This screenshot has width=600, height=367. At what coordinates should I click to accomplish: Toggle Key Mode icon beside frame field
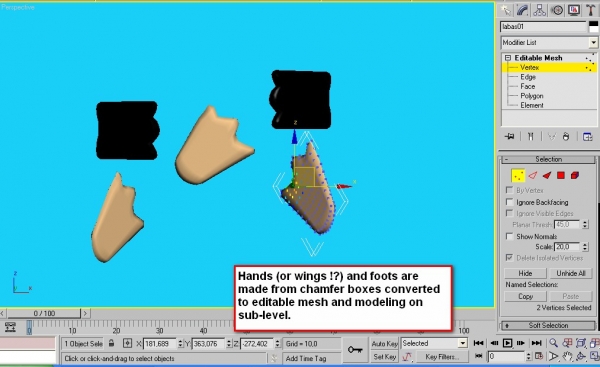click(x=478, y=357)
